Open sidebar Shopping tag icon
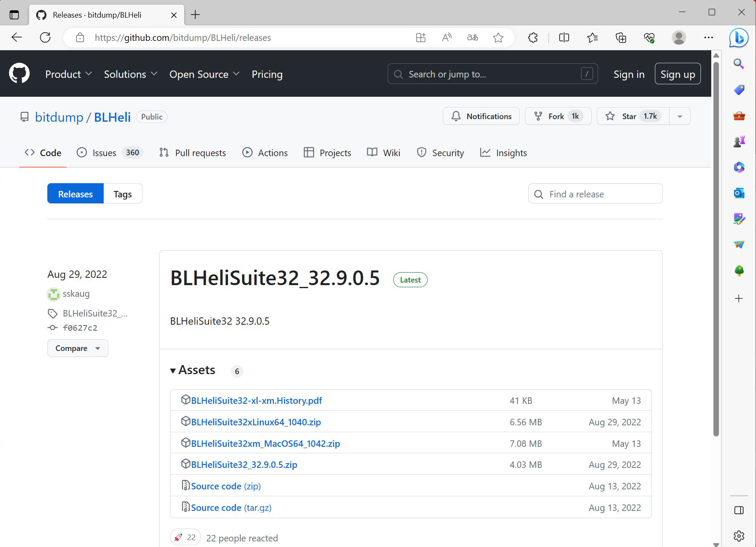This screenshot has width=756, height=547. coord(739,90)
